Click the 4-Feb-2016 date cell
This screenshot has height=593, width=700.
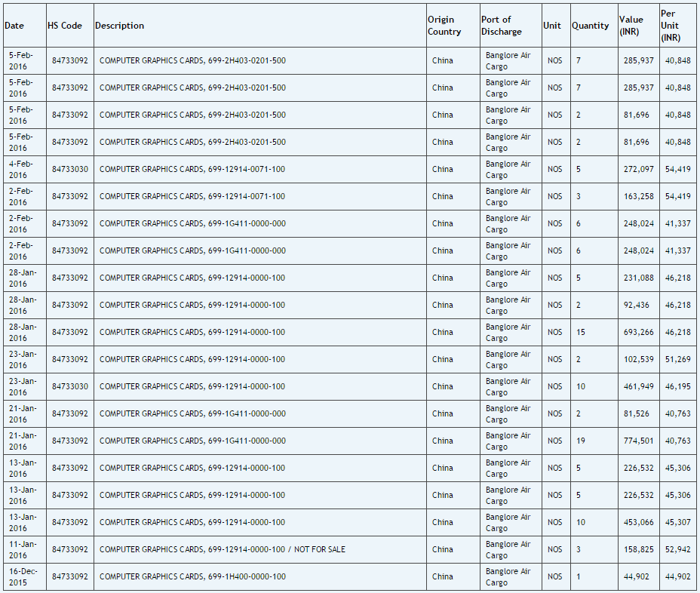click(x=21, y=169)
